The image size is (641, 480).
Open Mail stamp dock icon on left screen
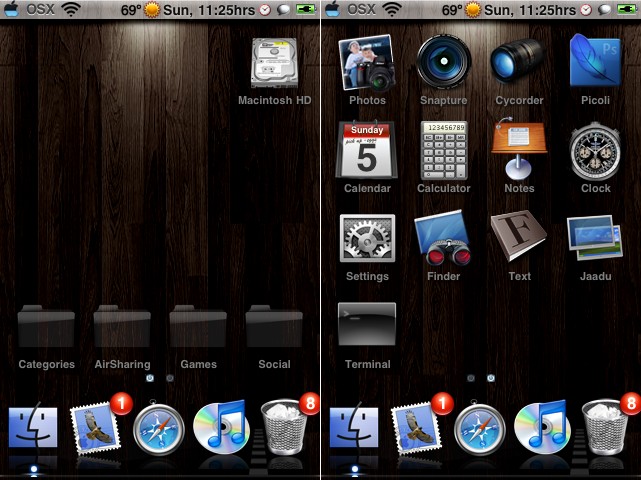point(96,428)
